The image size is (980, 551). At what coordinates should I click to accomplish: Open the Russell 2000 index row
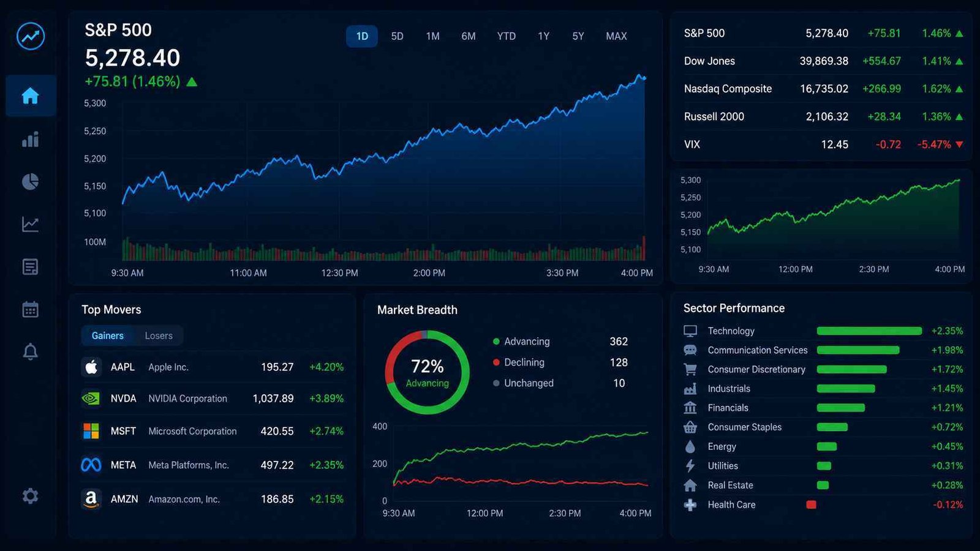pos(823,116)
